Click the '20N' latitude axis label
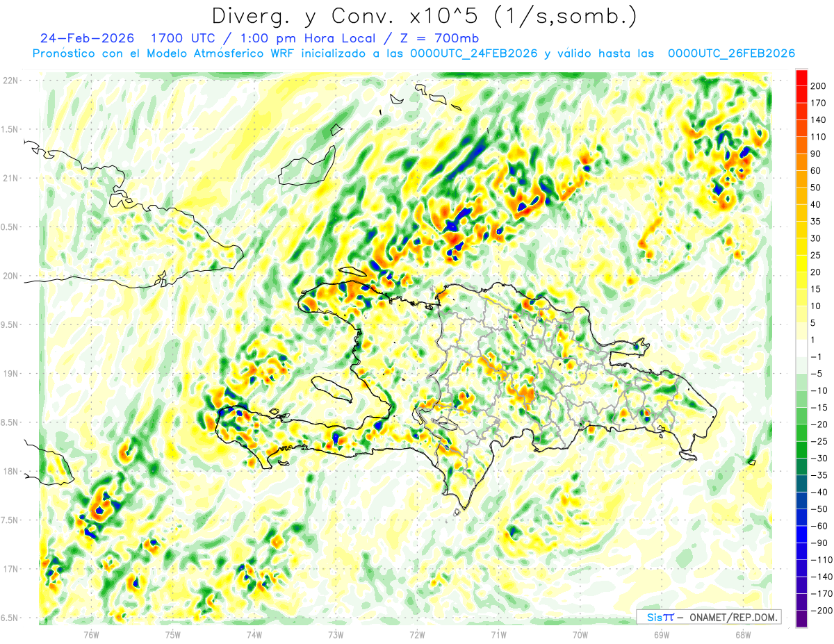This screenshot has height=644, width=834. tap(12, 276)
